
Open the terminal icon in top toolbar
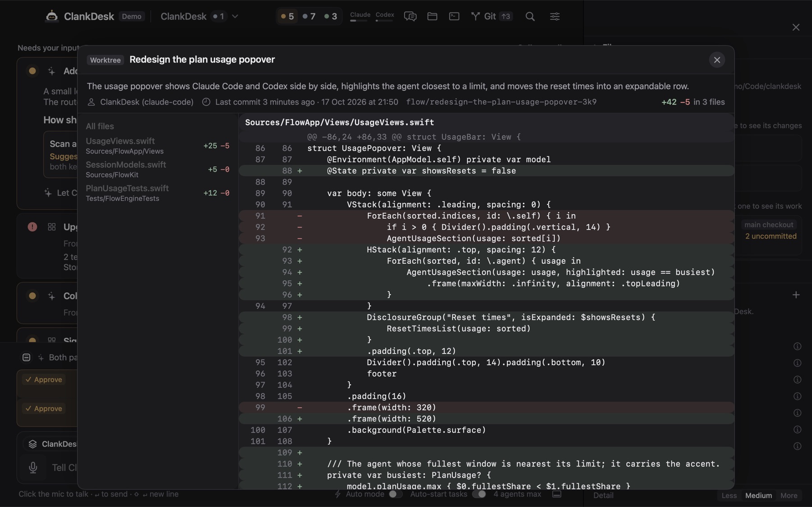coord(454,16)
